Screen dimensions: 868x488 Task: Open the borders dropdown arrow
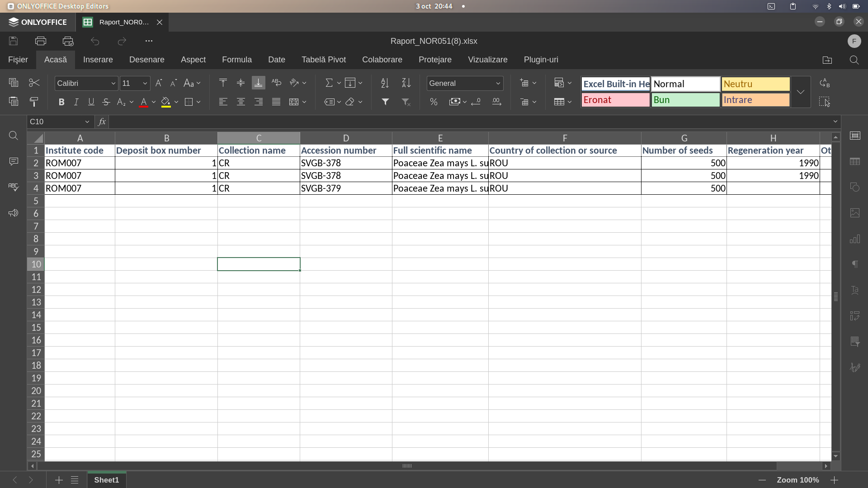(198, 102)
